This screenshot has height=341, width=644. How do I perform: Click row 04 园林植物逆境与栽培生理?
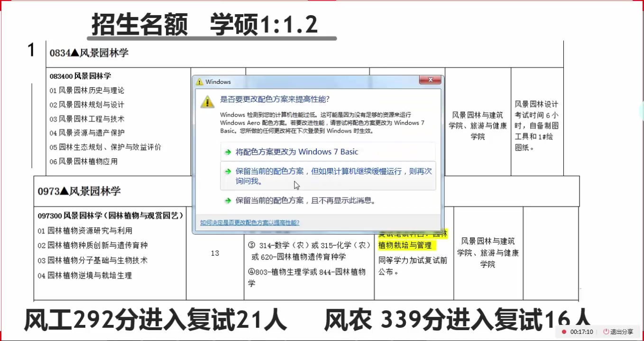pyautogui.click(x=85, y=275)
